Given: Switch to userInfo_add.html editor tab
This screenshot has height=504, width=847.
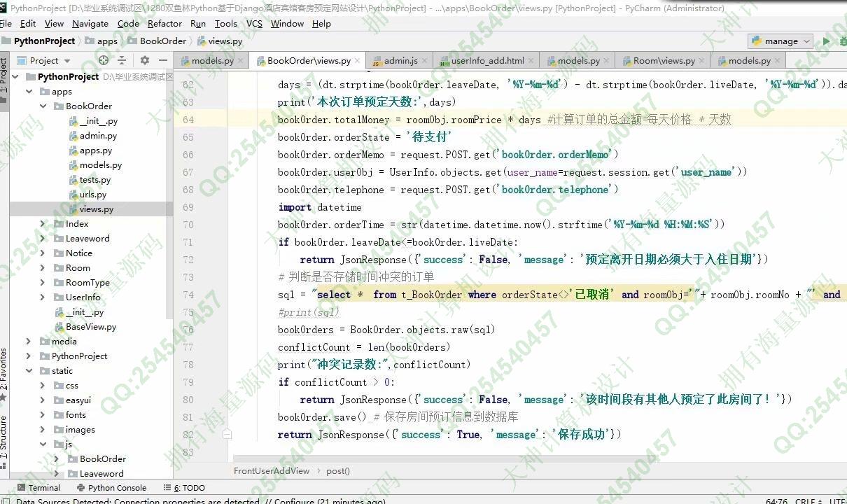Looking at the screenshot, I should (x=486, y=60).
